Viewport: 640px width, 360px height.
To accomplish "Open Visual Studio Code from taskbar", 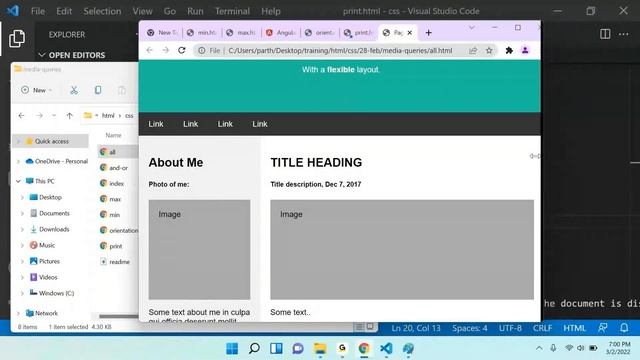I will [386, 348].
